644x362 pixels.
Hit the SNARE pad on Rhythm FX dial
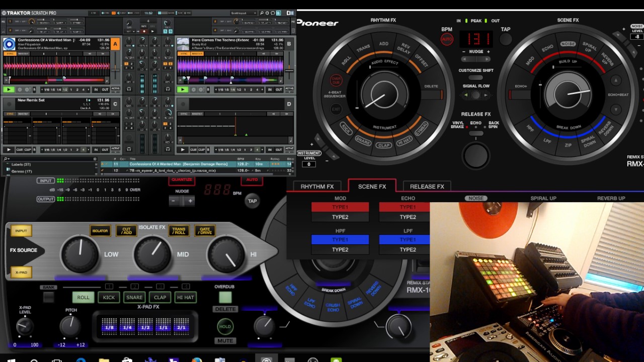click(363, 140)
